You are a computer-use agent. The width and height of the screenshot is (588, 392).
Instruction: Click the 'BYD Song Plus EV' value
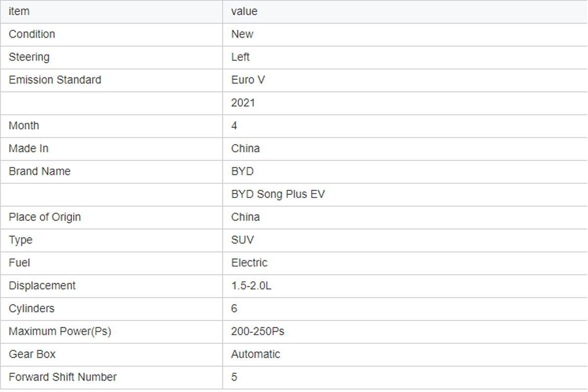coord(278,195)
